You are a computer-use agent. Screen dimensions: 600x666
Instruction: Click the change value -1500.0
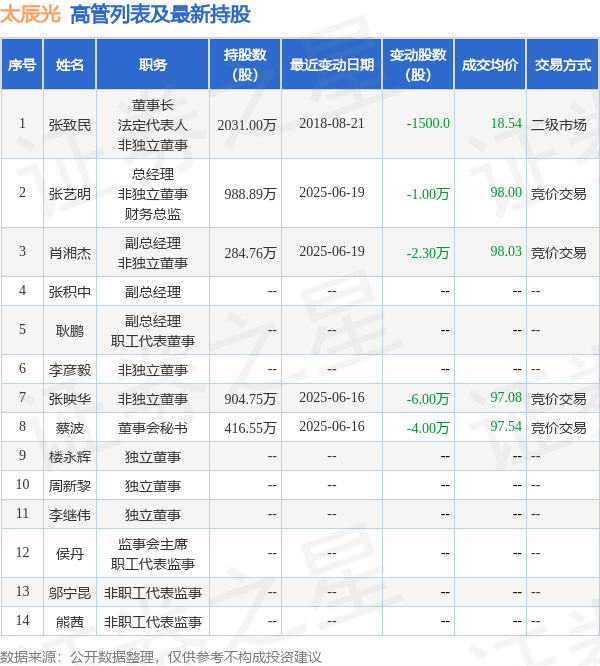click(x=428, y=123)
